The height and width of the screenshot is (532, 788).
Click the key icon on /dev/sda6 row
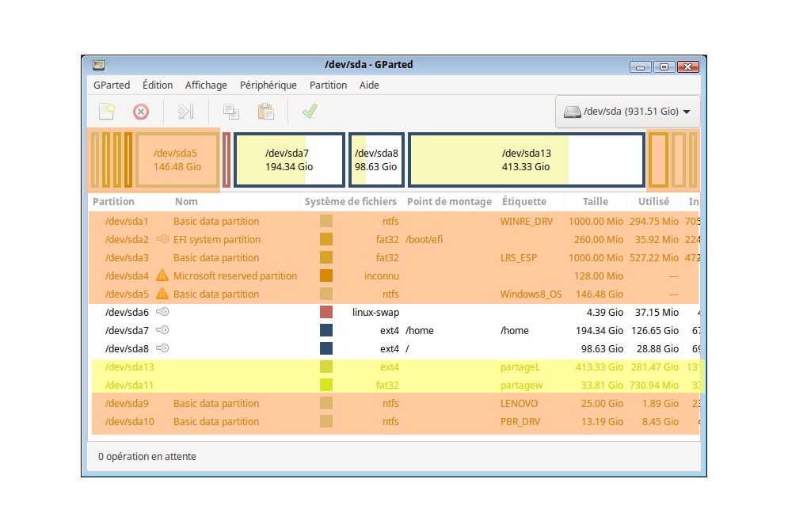pos(162,312)
